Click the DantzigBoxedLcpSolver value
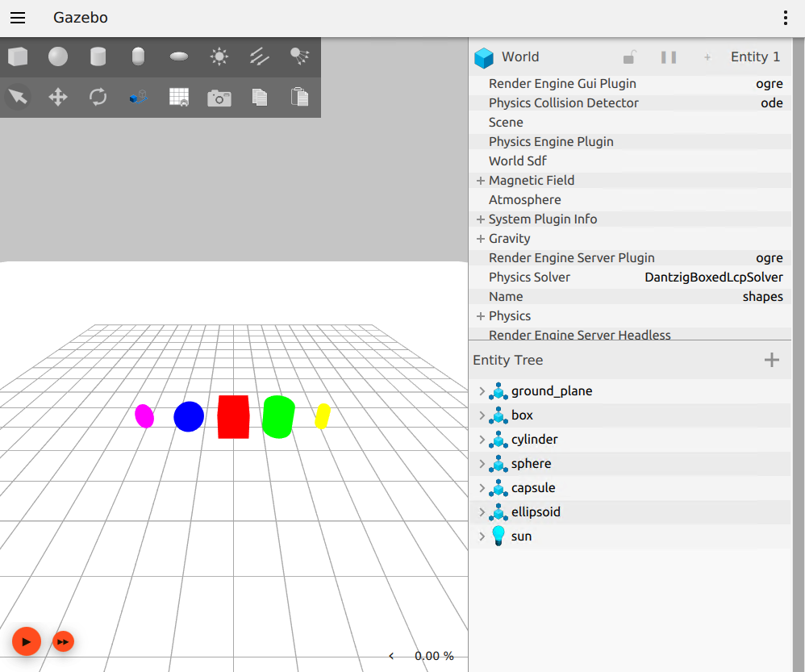Screen dimensions: 805x672 714,278
